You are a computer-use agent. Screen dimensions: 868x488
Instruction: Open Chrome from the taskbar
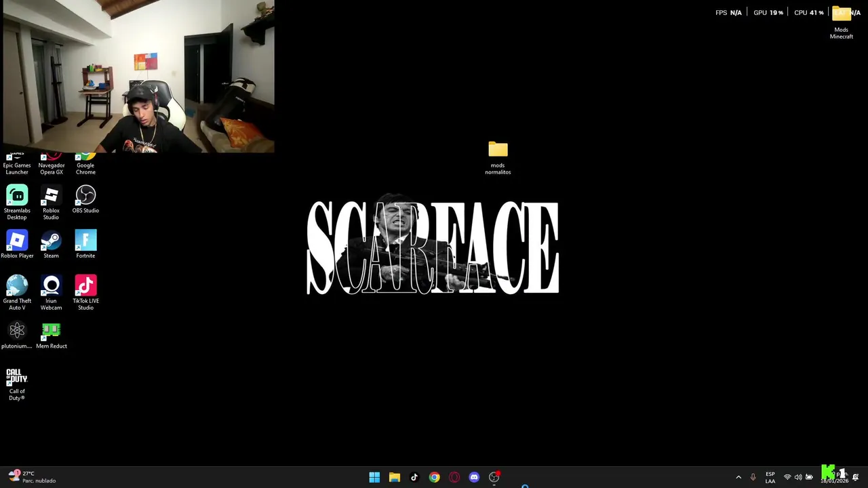(x=435, y=477)
